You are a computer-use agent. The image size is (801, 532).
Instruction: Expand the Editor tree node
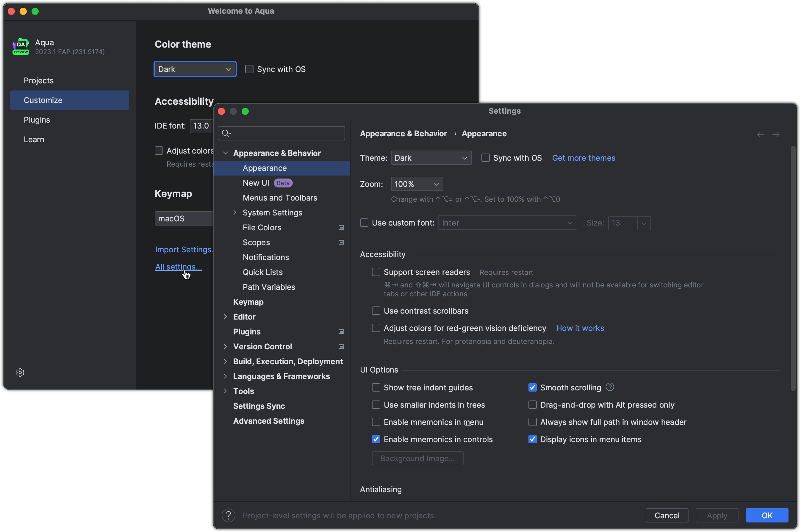click(x=225, y=317)
